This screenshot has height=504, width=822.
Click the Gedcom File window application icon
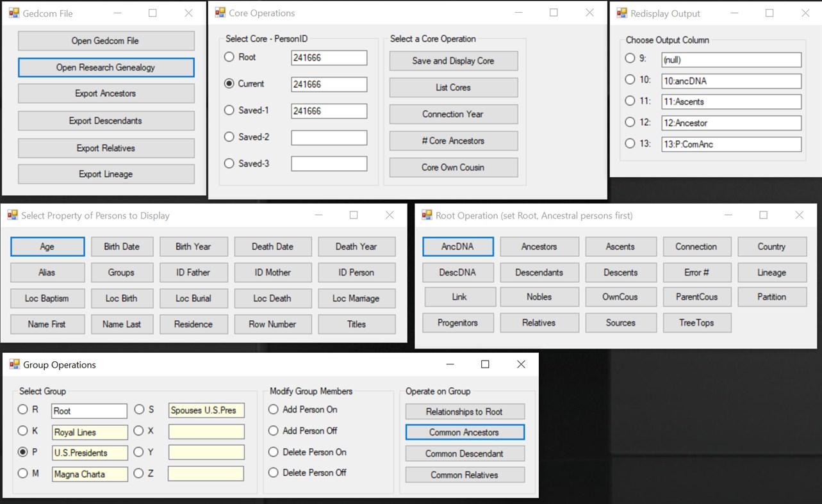tap(12, 13)
